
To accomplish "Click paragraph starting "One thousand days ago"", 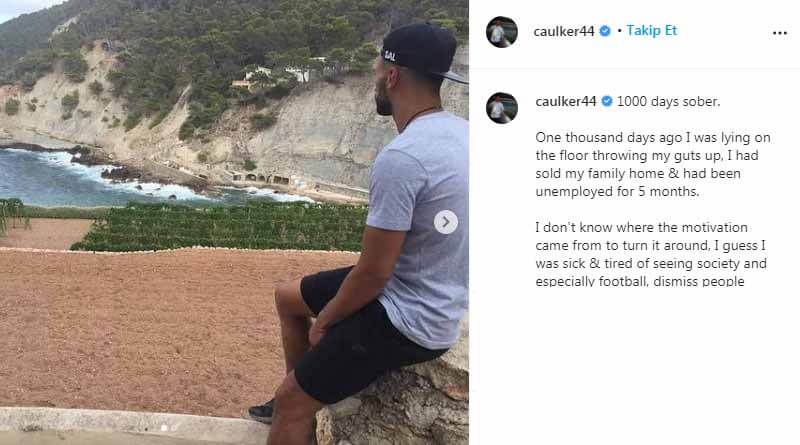I will pyautogui.click(x=653, y=164).
